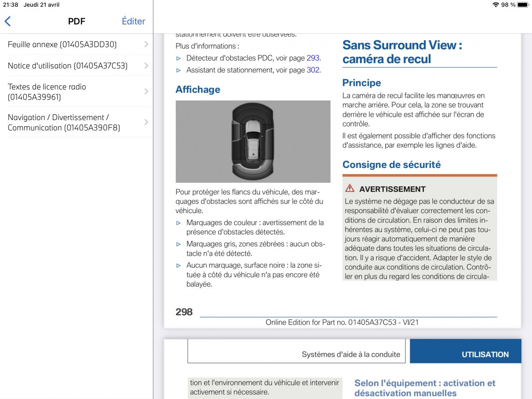Follow page link 302 for Assistant de stationnement
This screenshot has height=399, width=532.
(x=313, y=70)
